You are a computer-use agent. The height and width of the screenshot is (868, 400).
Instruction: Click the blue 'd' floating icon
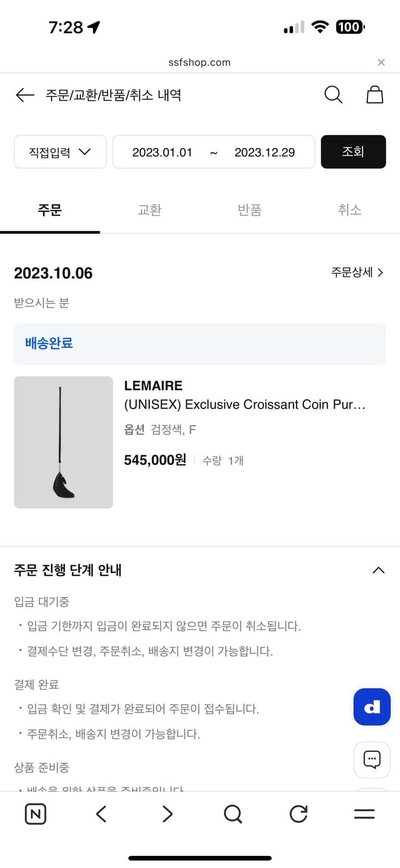(x=372, y=707)
